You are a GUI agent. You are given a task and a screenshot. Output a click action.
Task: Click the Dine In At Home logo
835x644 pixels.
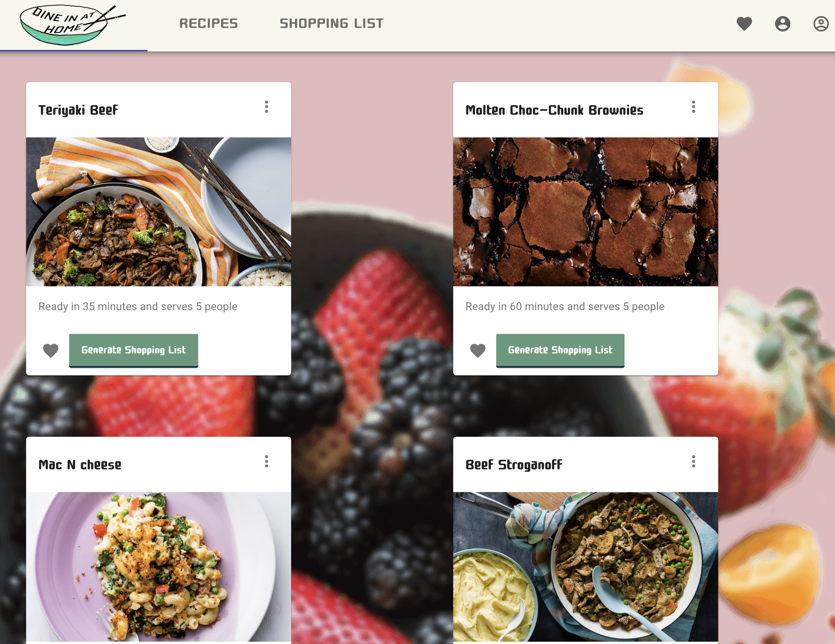[72, 25]
